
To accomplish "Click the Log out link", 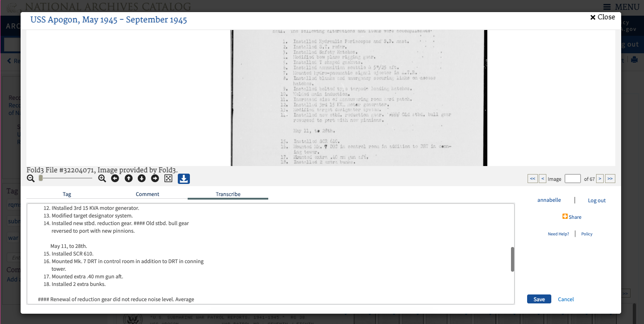I will (597, 200).
